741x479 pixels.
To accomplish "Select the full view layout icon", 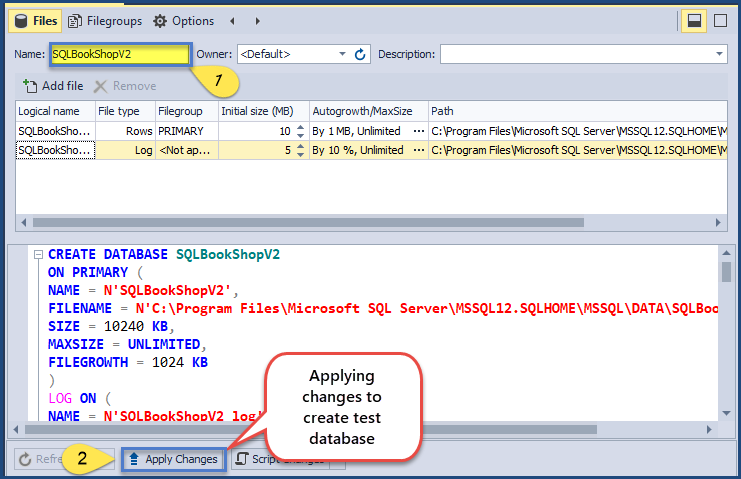I will coord(720,21).
